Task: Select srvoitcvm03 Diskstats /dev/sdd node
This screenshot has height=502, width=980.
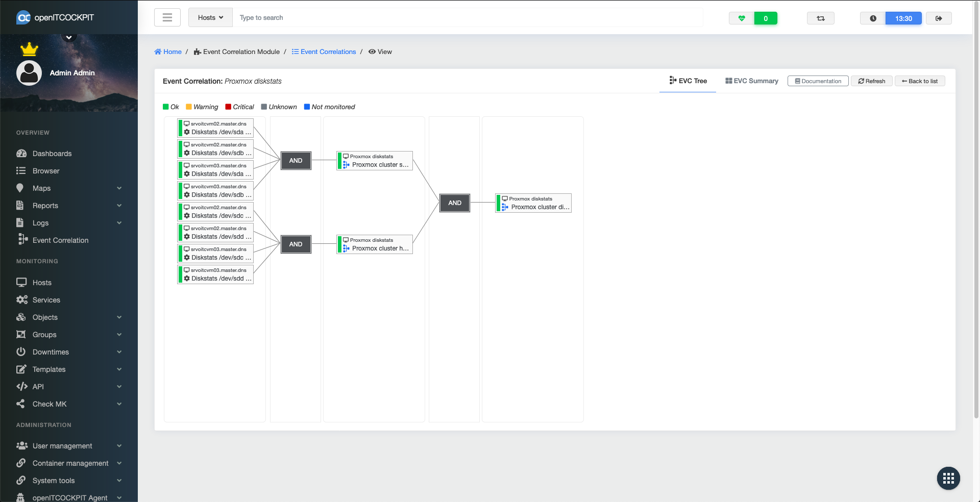Action: pos(215,274)
